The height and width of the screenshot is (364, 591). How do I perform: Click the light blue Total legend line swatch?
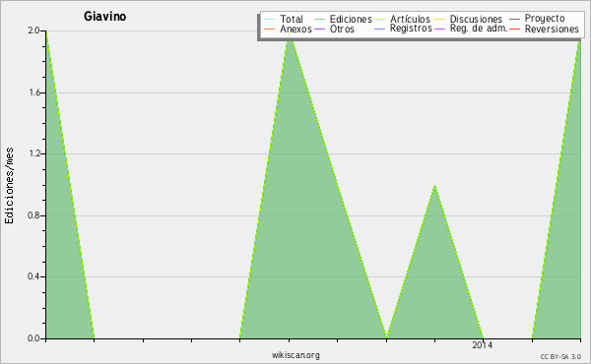[270, 19]
